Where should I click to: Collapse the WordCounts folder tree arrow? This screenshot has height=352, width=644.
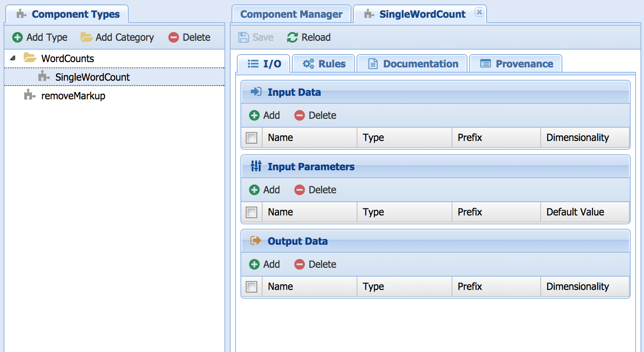[x=12, y=59]
